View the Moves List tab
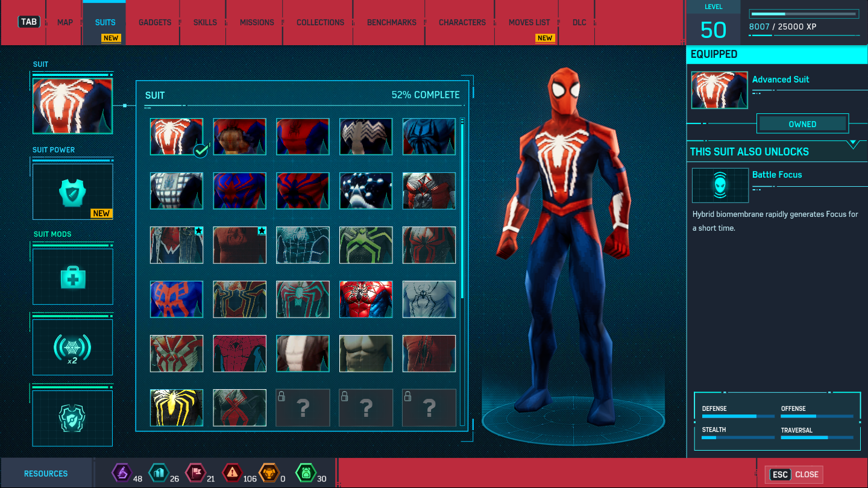The width and height of the screenshot is (868, 488). point(529,22)
